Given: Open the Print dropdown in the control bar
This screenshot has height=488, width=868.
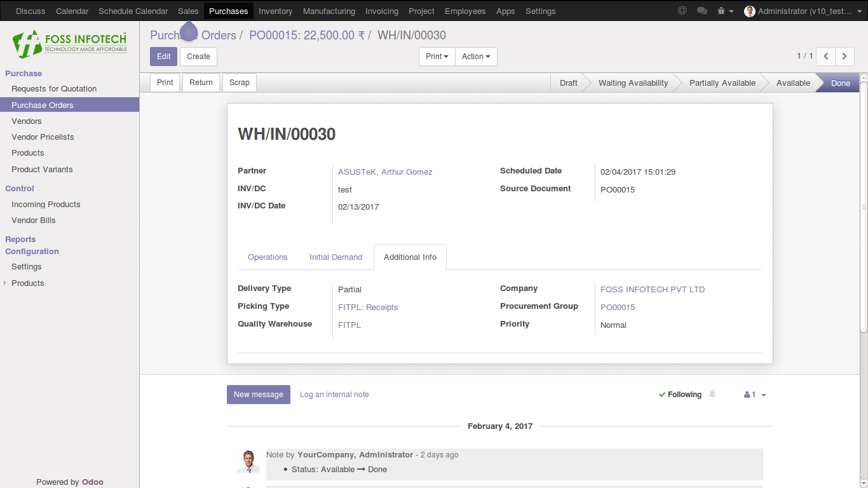Looking at the screenshot, I should [x=437, y=57].
